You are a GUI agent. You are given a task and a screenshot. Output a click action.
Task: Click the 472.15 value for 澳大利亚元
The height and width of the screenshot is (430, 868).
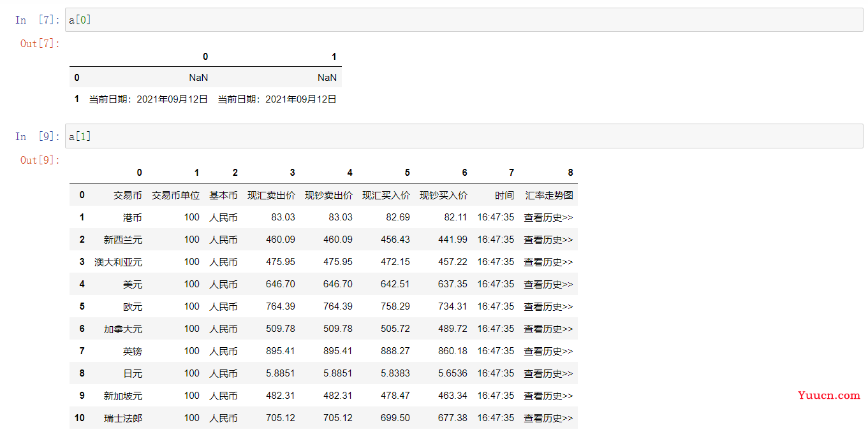pos(395,262)
